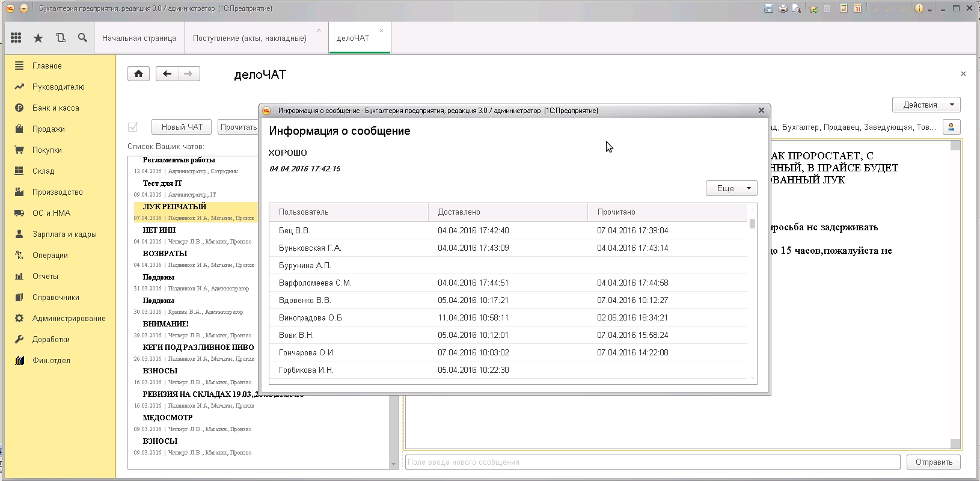Screen dimensions: 980x481
Task: Switch to Начальная страница tab
Action: tap(139, 38)
